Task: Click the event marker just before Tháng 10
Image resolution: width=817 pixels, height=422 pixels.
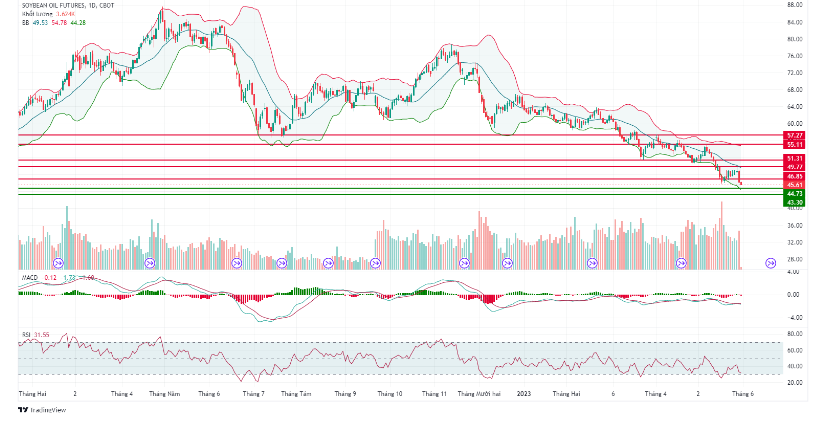Action: click(375, 263)
